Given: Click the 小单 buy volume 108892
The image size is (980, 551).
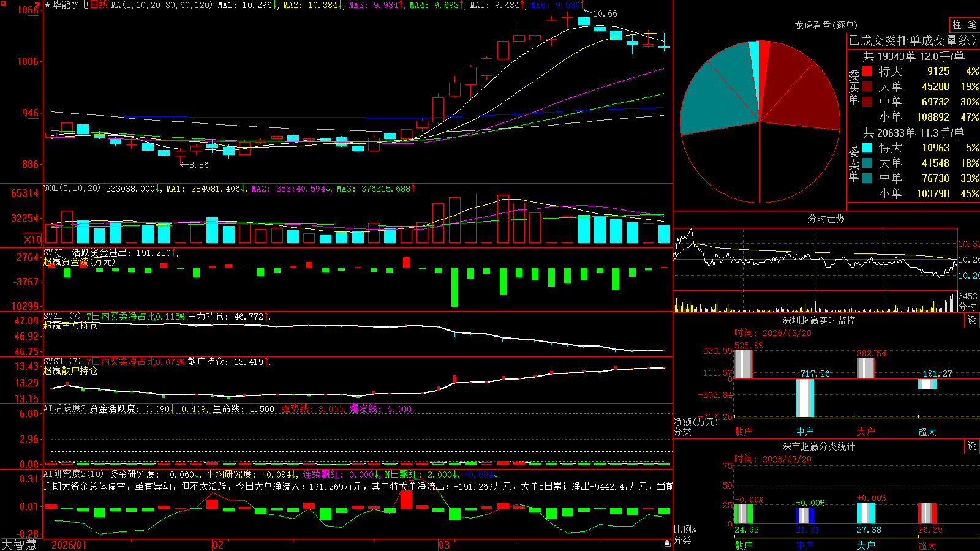Looking at the screenshot, I should [933, 117].
